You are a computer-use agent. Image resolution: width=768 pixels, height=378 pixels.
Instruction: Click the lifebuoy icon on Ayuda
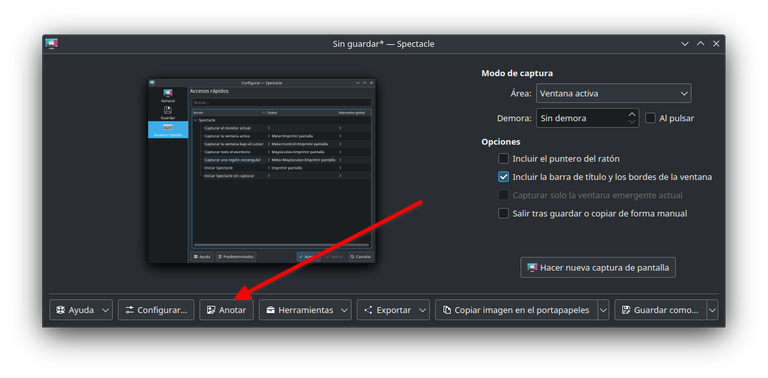click(x=61, y=310)
